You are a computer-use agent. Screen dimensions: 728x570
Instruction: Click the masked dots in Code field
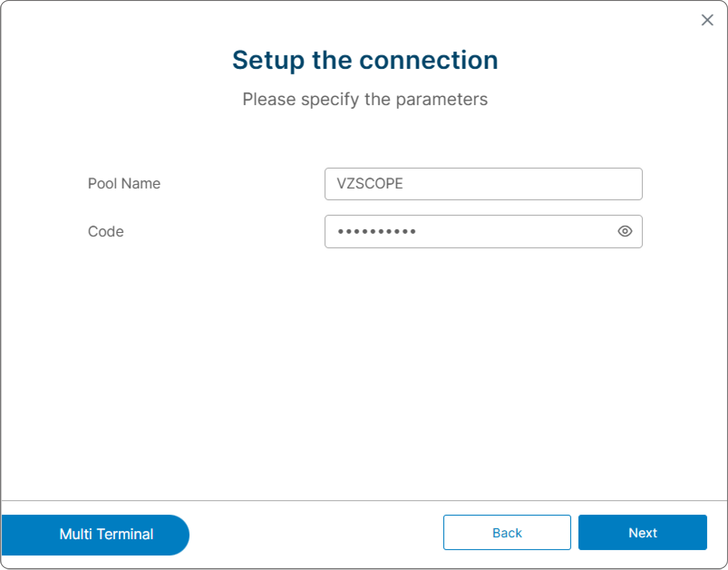tap(376, 232)
